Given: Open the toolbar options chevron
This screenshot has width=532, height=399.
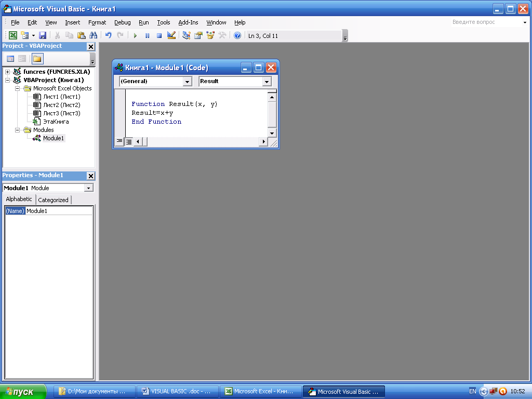Looking at the screenshot, I should tap(345, 36).
